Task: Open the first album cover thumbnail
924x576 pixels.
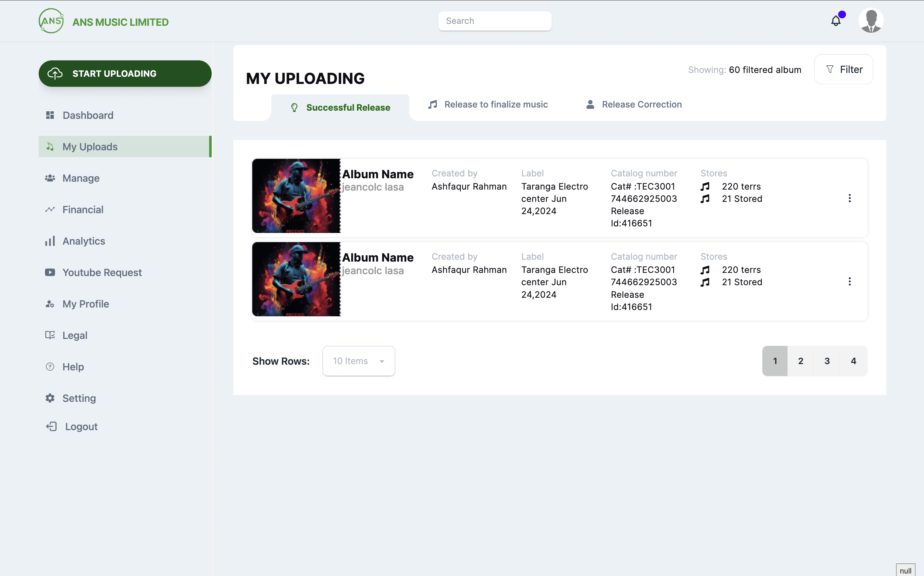Action: [x=296, y=196]
